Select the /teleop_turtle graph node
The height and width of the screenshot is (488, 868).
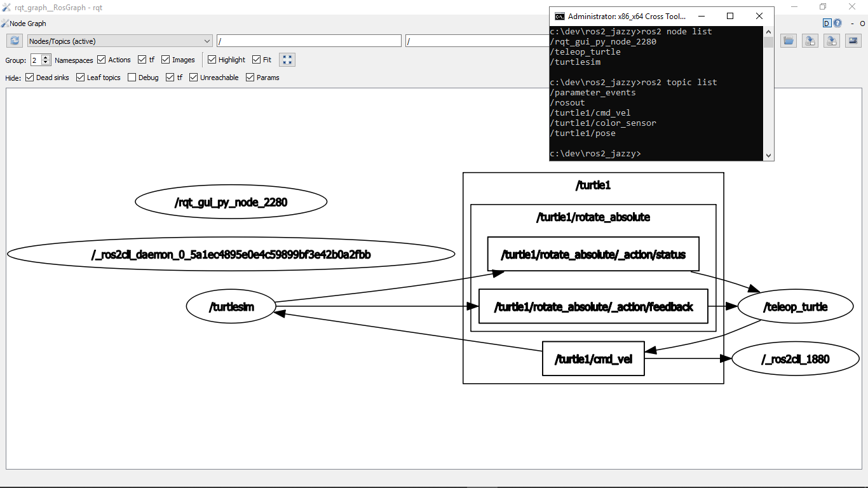pyautogui.click(x=795, y=307)
